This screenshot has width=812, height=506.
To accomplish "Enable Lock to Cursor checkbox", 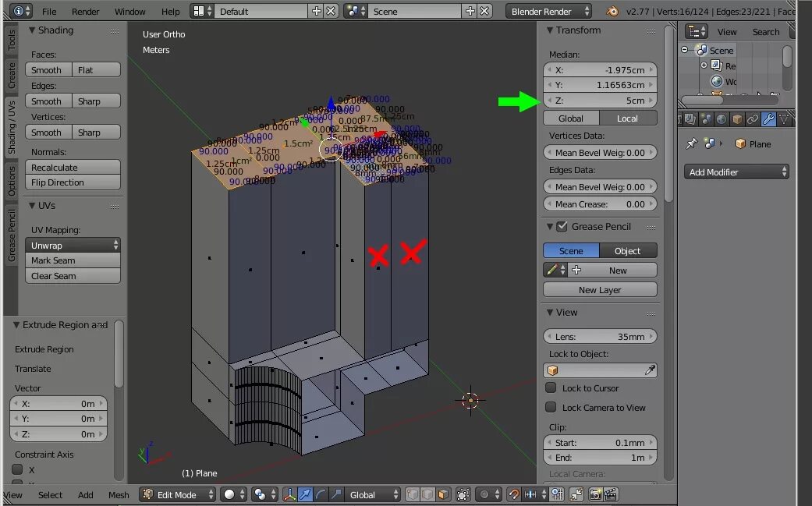I will click(551, 387).
